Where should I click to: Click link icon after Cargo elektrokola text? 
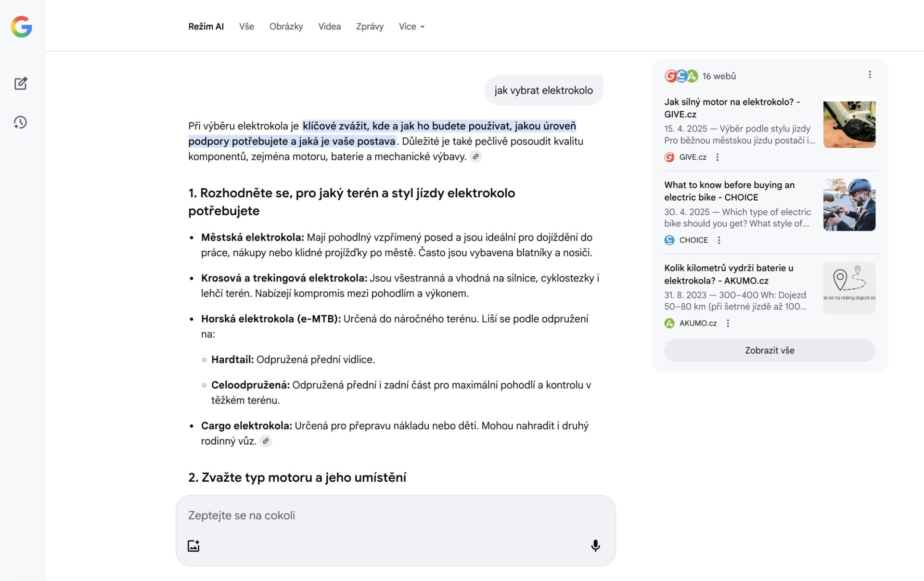266,441
